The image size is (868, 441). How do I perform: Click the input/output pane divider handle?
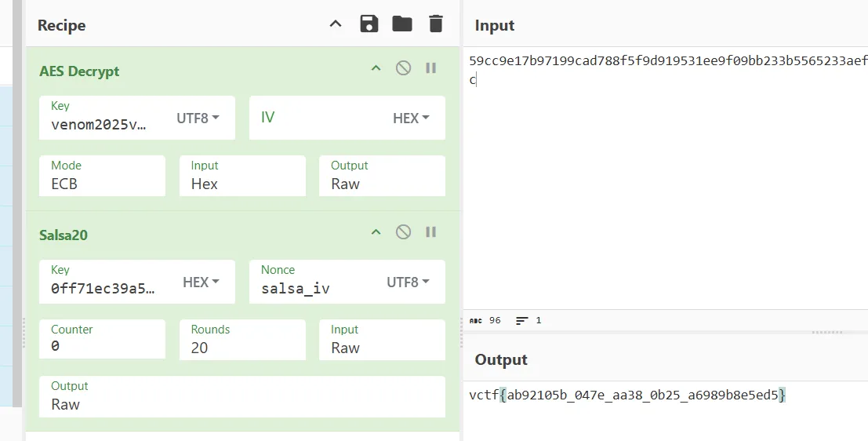tap(826, 332)
